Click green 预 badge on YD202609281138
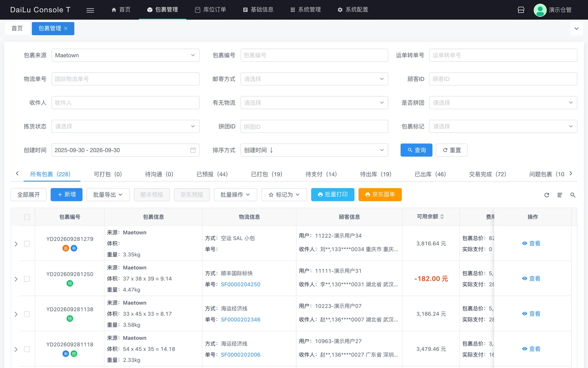This screenshot has height=368, width=588. (70, 319)
